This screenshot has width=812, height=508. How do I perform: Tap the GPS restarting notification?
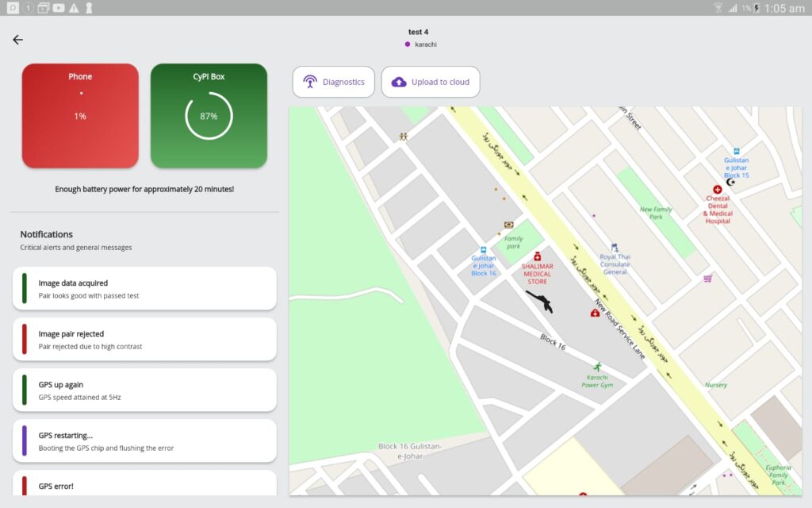(x=144, y=441)
